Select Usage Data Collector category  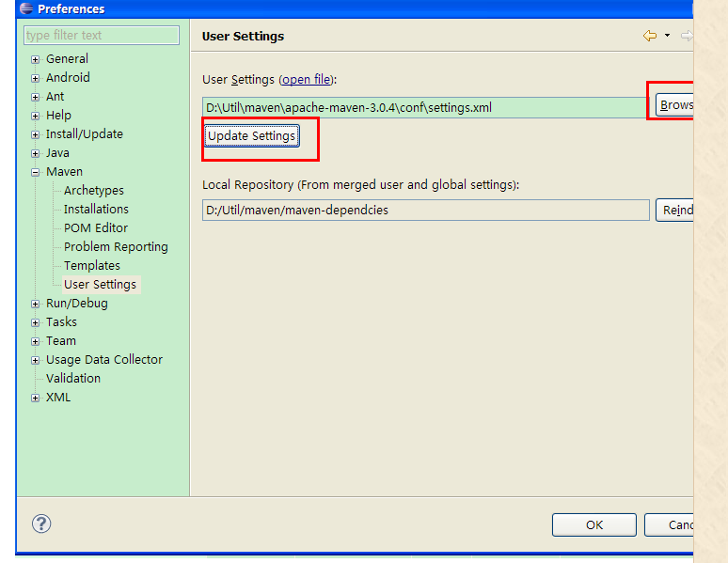pos(104,360)
